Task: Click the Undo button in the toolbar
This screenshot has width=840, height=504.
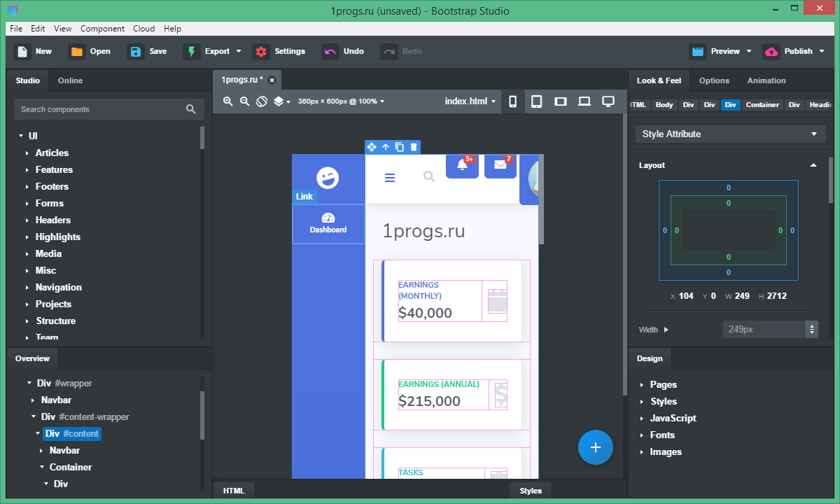Action: pos(343,51)
